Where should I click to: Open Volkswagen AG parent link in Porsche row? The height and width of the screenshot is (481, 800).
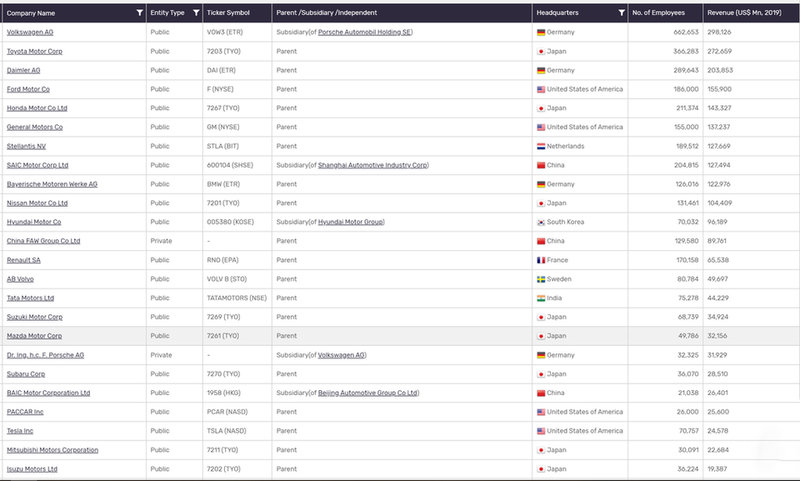point(341,355)
